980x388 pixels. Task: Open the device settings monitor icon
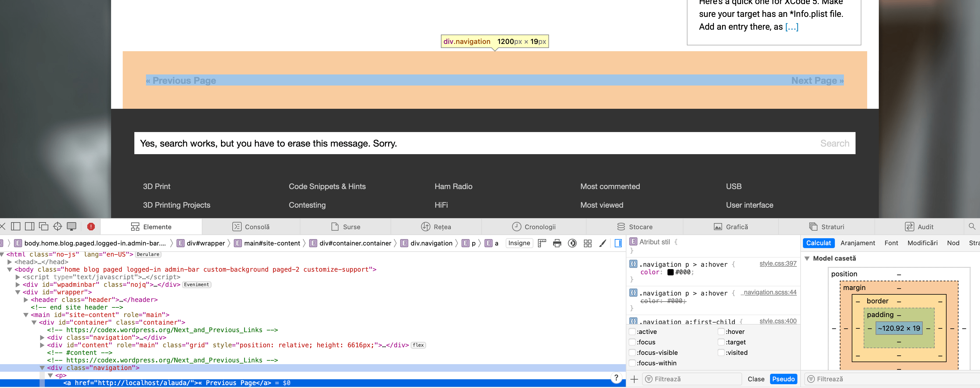point(72,227)
